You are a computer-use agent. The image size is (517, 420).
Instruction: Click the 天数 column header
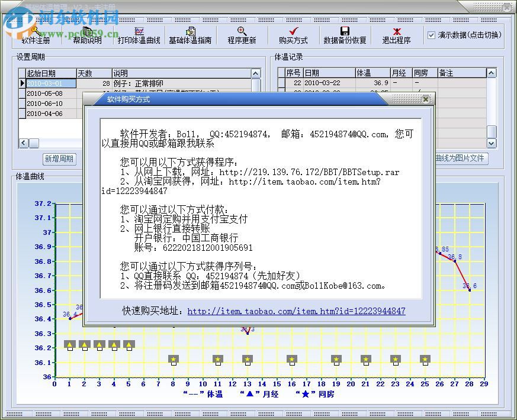94,73
